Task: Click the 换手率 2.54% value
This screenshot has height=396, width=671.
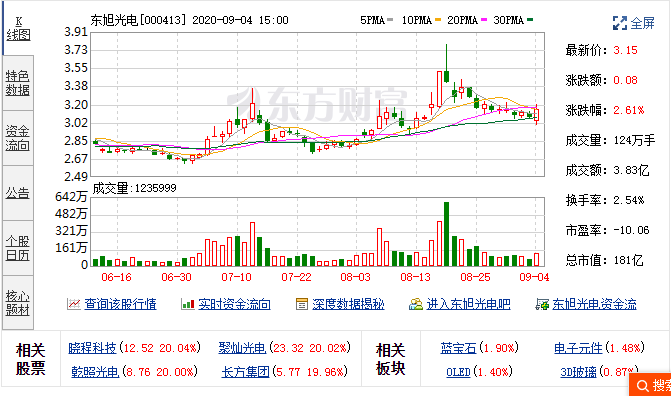Action: click(629, 200)
